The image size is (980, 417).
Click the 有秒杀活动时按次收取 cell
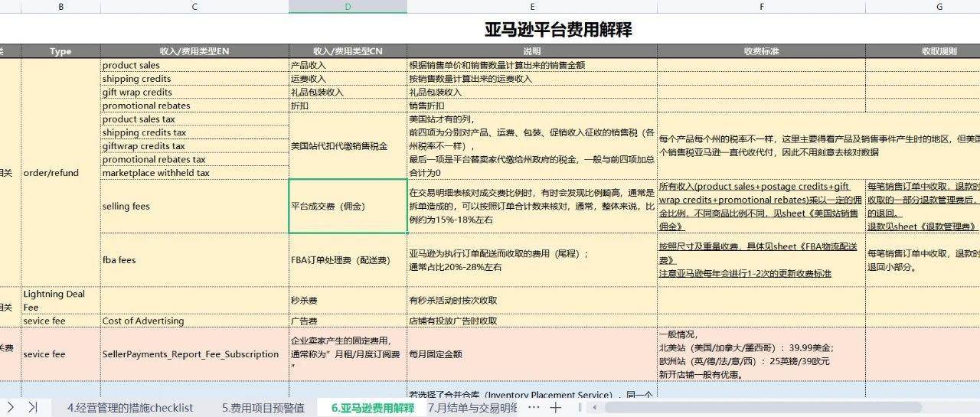click(x=532, y=301)
